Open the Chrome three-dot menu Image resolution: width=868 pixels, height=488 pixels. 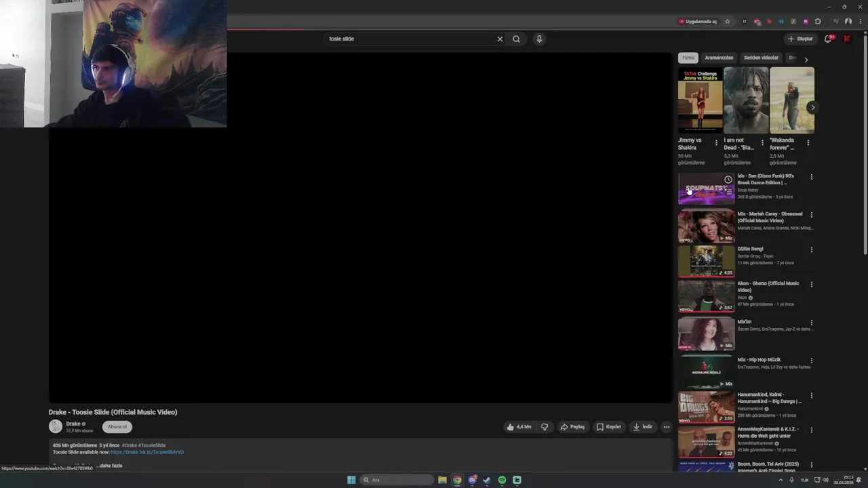(859, 21)
